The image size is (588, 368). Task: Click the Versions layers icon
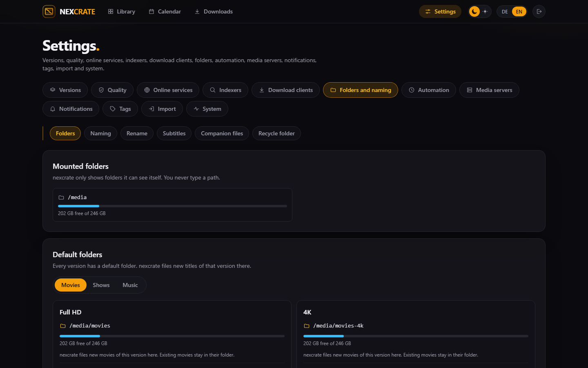(x=53, y=90)
